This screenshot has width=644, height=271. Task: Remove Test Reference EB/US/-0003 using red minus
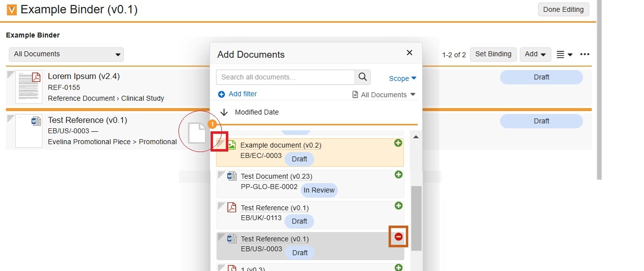point(398,237)
